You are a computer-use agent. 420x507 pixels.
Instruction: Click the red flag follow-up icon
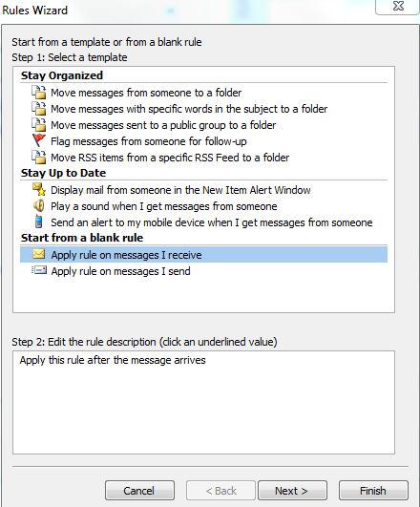pyautogui.click(x=39, y=140)
